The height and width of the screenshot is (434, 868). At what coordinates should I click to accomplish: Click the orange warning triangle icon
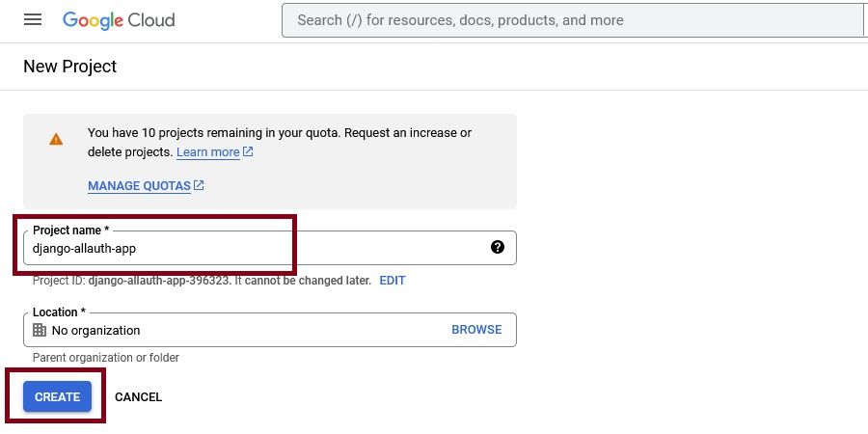56,139
